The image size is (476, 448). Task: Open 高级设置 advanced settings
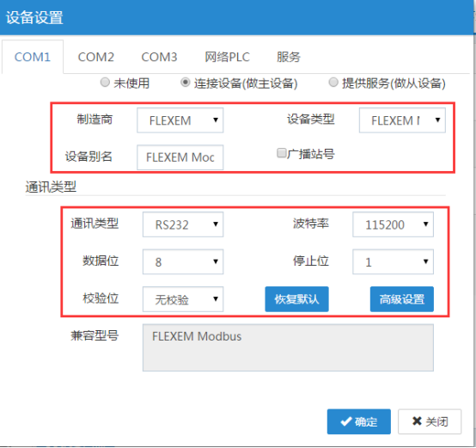tap(401, 299)
